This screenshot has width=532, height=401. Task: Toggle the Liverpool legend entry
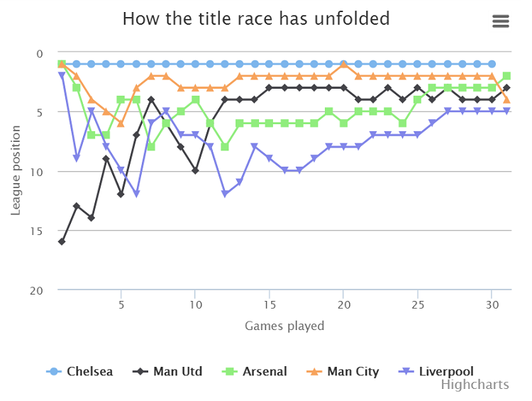point(446,371)
